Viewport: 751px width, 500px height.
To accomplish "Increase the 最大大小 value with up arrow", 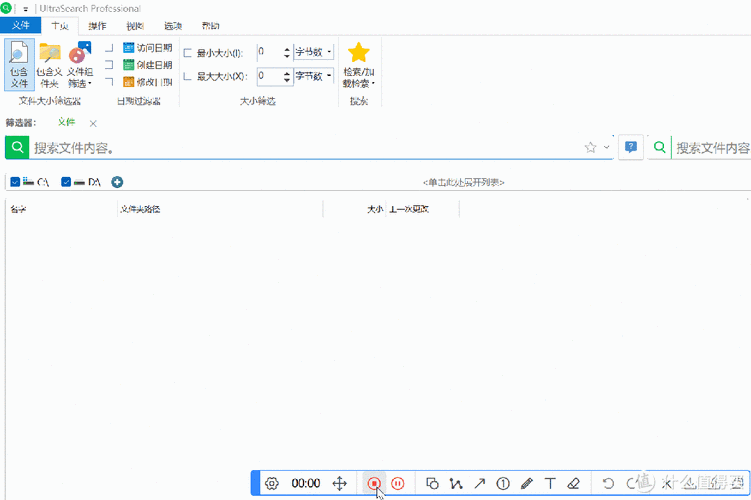I will coord(287,73).
